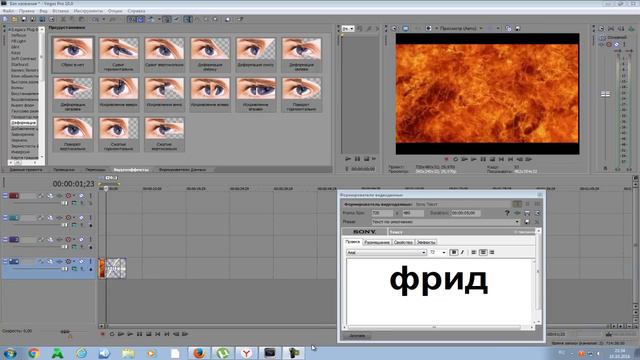This screenshot has width=640, height=360.
Task: Click Record button under the video preview
Action: pos(446,159)
